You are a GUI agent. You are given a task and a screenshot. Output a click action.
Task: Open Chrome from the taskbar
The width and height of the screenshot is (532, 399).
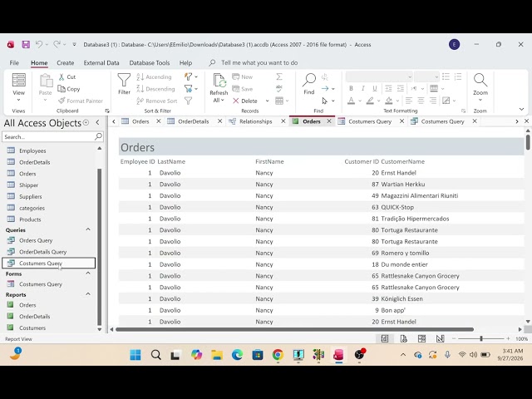278,355
